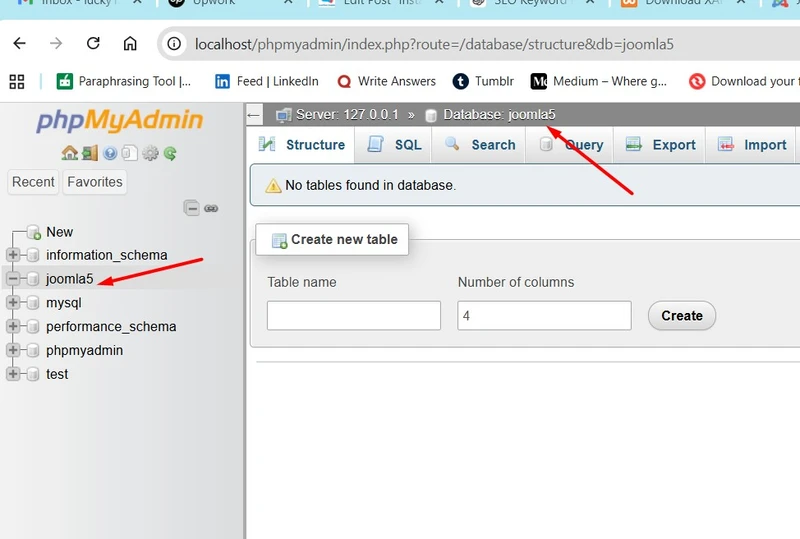Click the Table name input field

click(353, 316)
